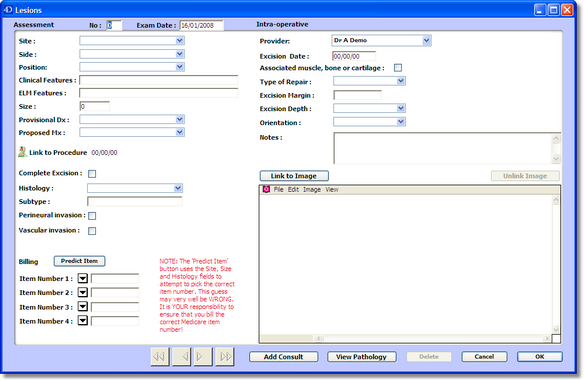Go to the previous lesion record
The width and height of the screenshot is (584, 381).
coord(181,357)
